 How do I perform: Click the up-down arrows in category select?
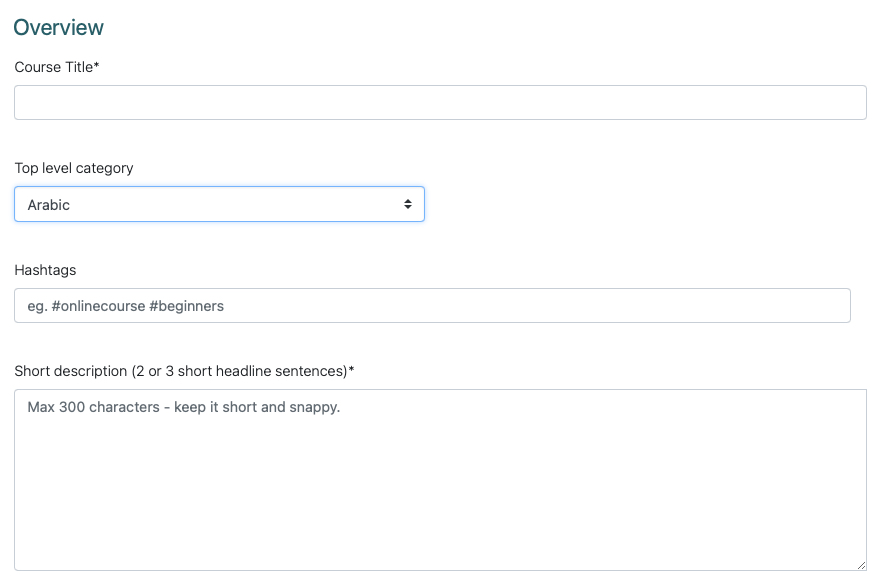point(408,204)
